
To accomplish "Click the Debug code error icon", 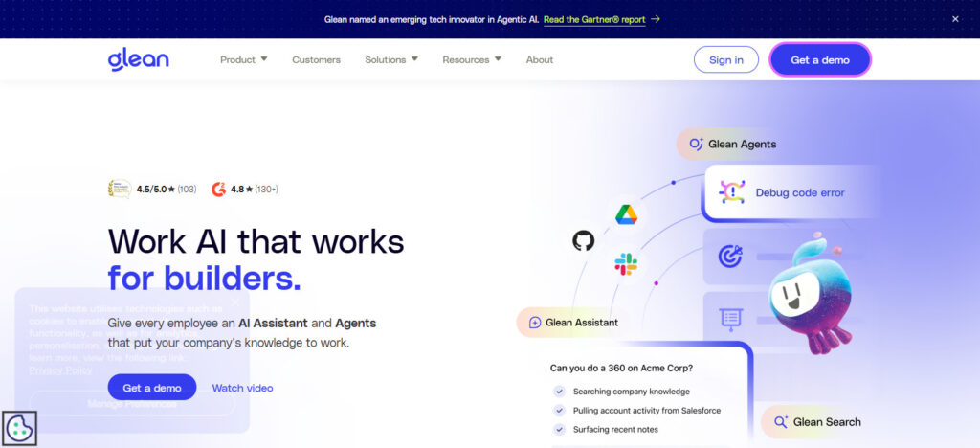I will click(731, 192).
